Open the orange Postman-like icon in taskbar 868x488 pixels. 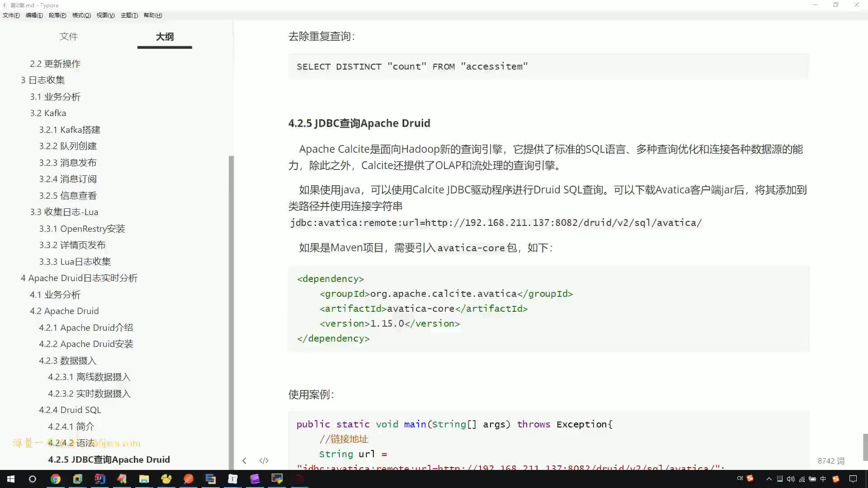pos(189,479)
